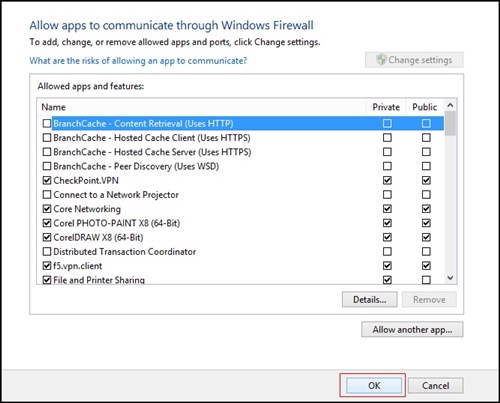Click the apps list scrollbar thumb
500x403 pixels.
click(x=450, y=123)
